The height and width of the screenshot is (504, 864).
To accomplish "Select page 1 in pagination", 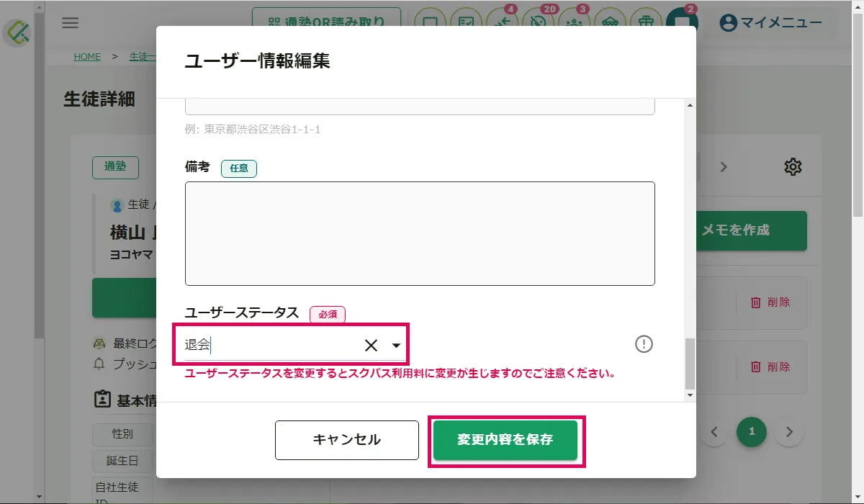I will (752, 432).
